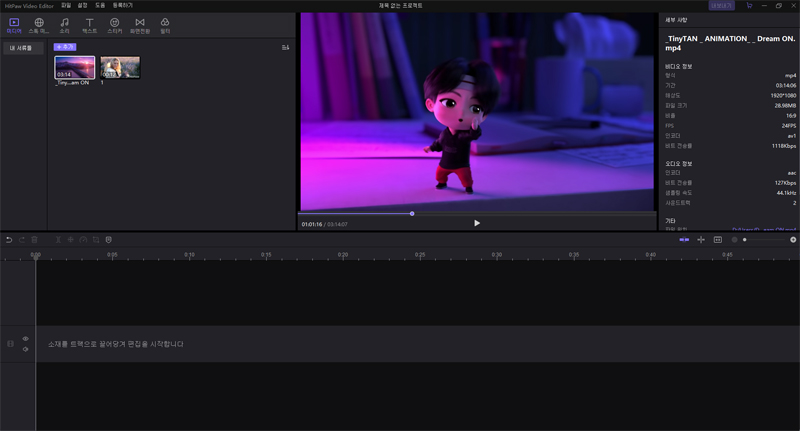This screenshot has height=431, width=800.
Task: Click the fit-timeline-to-window icon
Action: 718,240
